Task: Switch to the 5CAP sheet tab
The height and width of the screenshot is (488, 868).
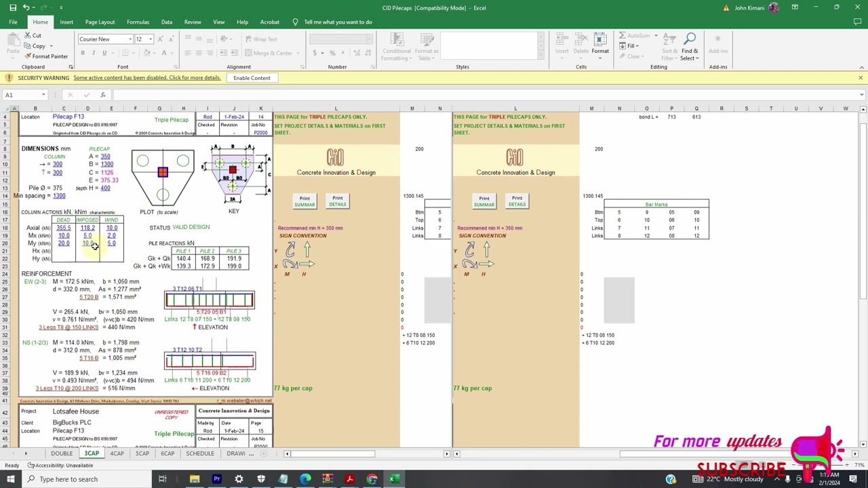Action: [142, 453]
